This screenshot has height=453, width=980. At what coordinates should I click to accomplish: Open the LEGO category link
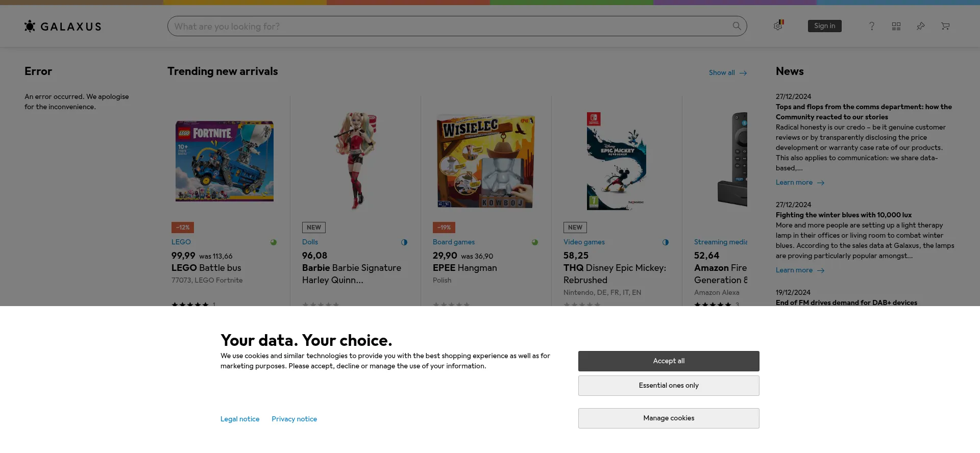pos(181,242)
